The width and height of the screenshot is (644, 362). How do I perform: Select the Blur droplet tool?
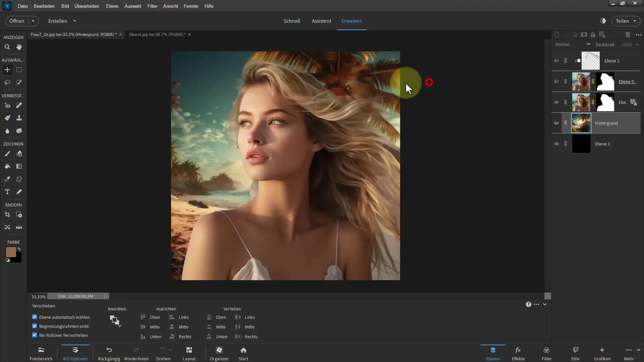tap(7, 131)
